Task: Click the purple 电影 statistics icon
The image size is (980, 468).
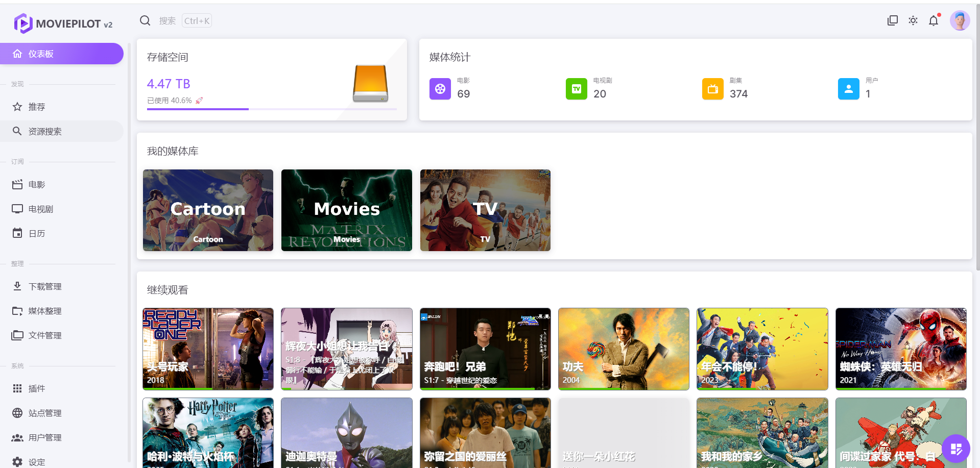Action: click(x=440, y=89)
